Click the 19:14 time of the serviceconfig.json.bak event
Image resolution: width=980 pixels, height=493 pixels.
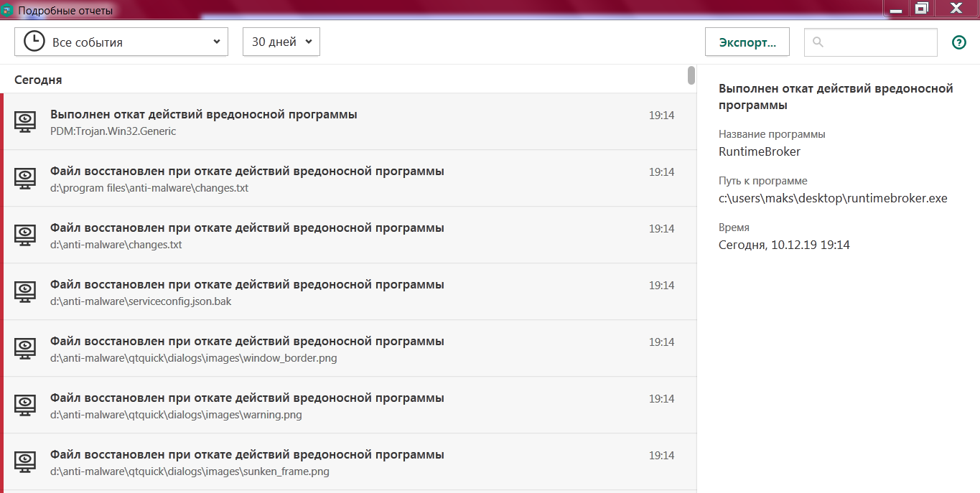[661, 286]
